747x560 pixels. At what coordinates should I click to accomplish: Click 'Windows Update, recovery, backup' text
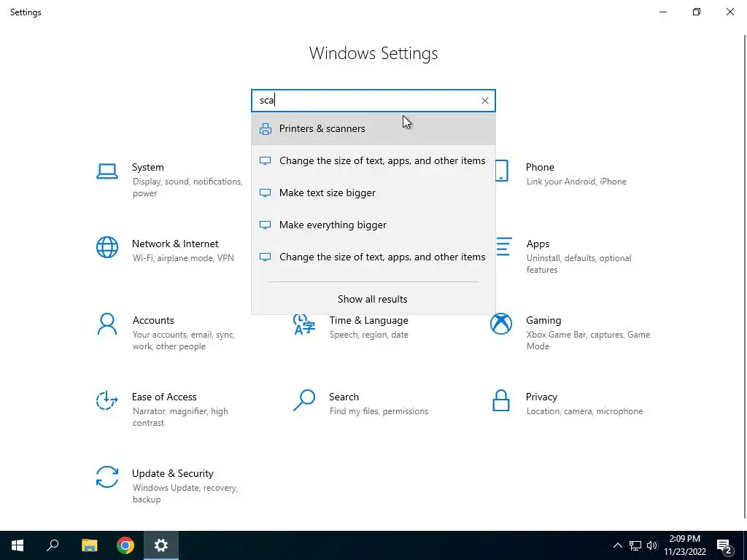185,494
